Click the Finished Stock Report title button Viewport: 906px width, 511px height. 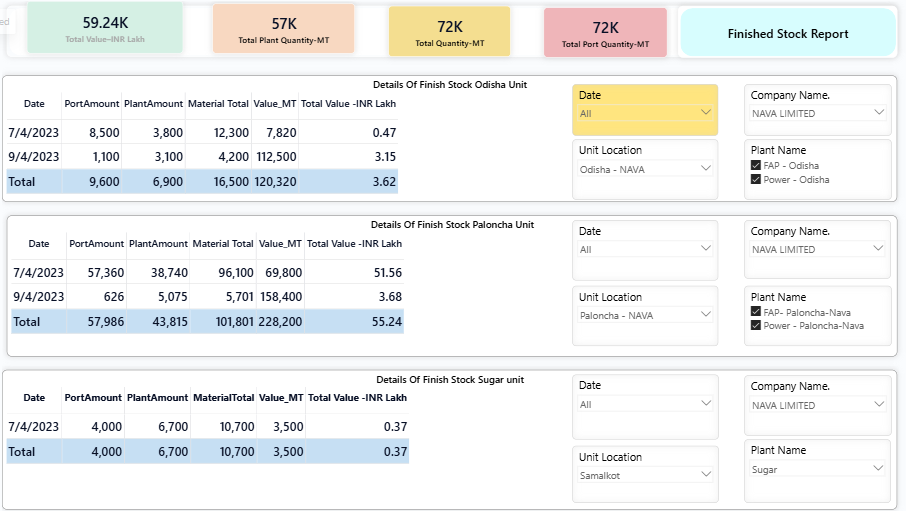[x=787, y=33]
